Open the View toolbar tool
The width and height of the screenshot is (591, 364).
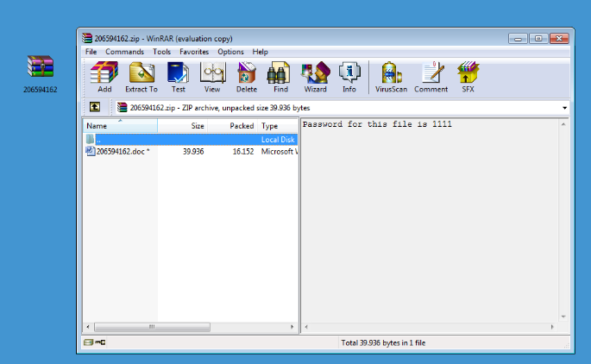[212, 76]
